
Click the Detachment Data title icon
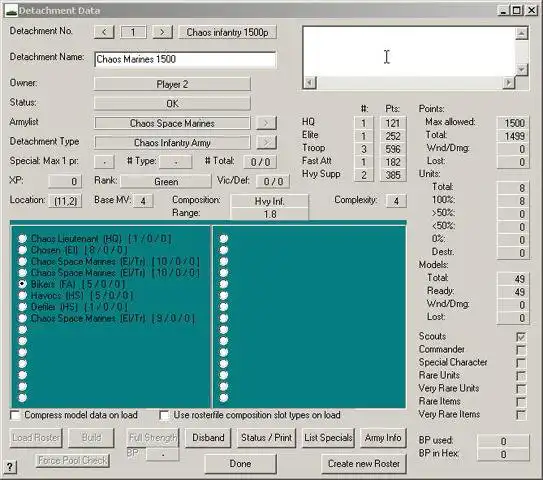coord(11,11)
